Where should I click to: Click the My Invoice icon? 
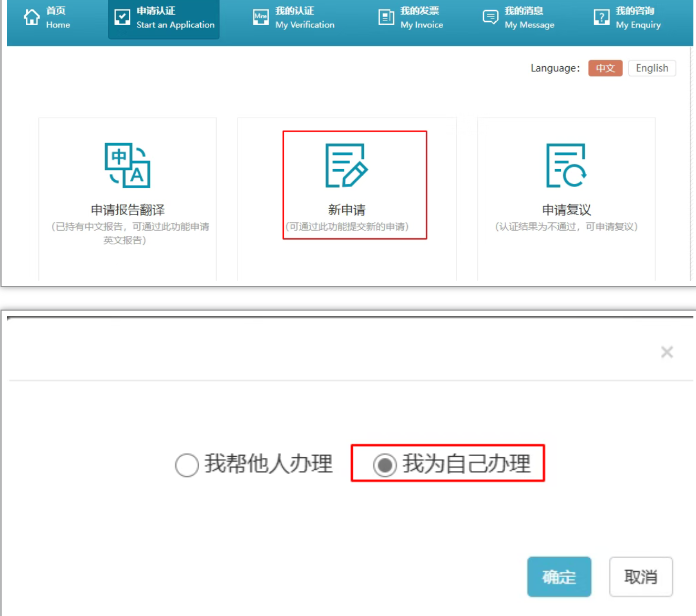386,17
